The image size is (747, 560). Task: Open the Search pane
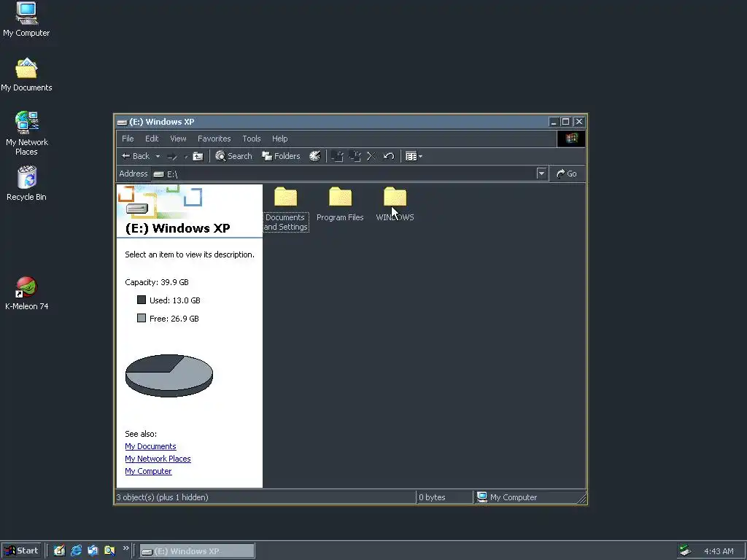pos(233,156)
